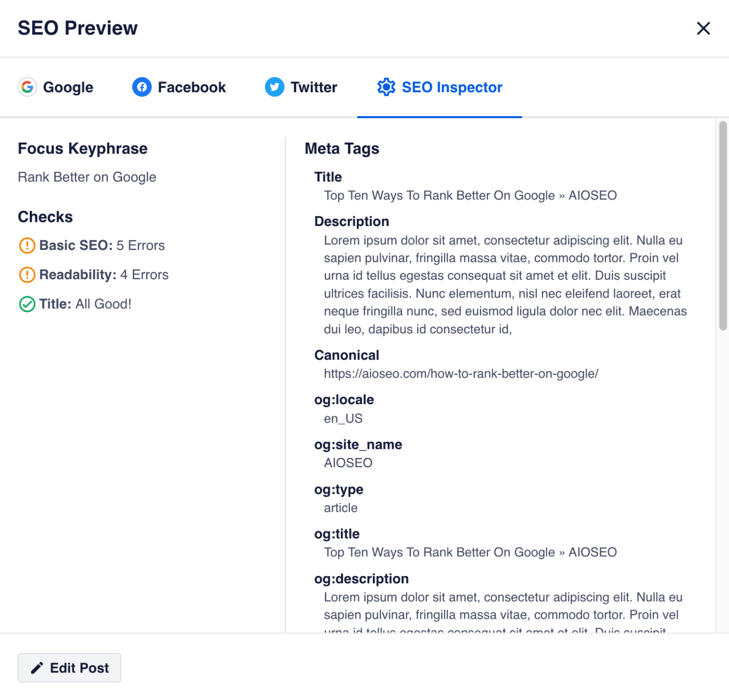
Task: Click the canonical URL aioseo.com/how-to-rank-better-on-google/
Action: pyautogui.click(x=461, y=373)
